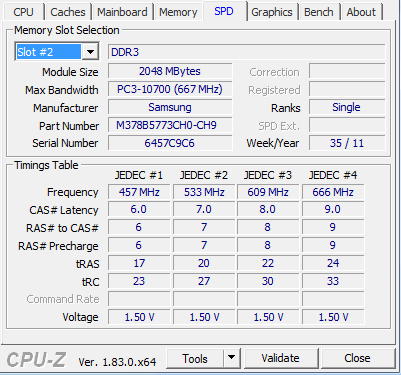This screenshot has height=375, width=401.
Task: Click CAS# Latency value 7.0
Action: pos(204,209)
